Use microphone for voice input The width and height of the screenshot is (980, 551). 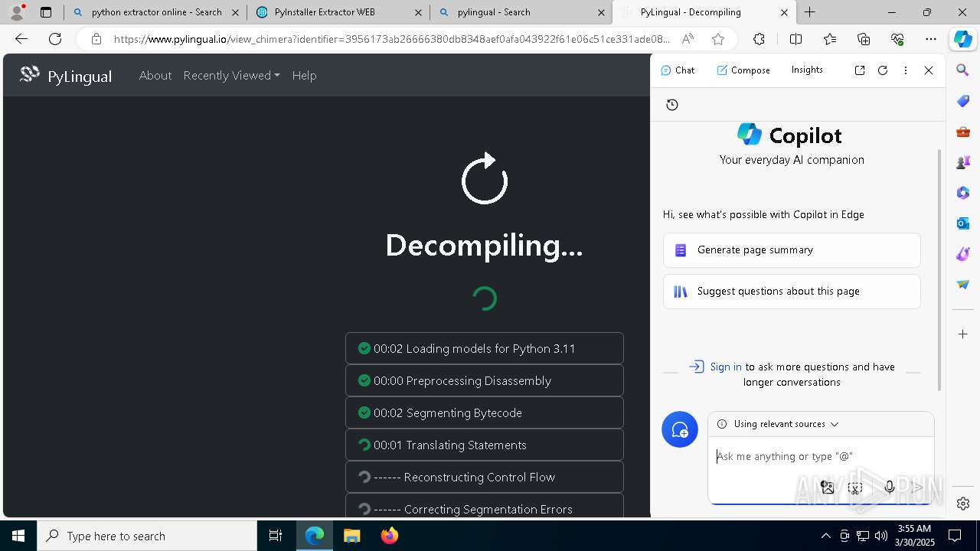point(889,487)
